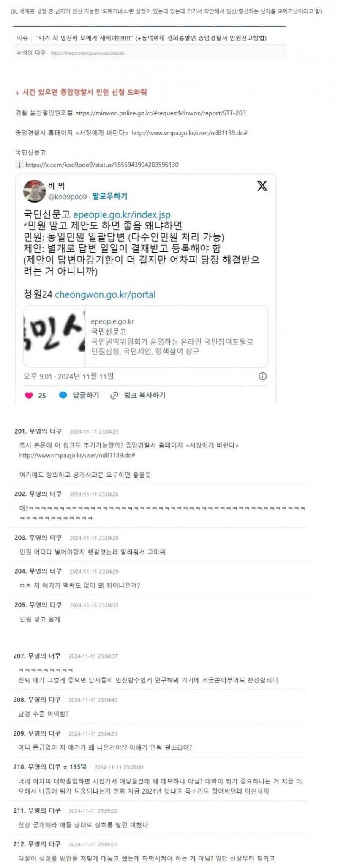Open the epeople.go.kr/index.jsp link in the tweet
The width and height of the screenshot is (338, 868).
pyautogui.click(x=122, y=214)
